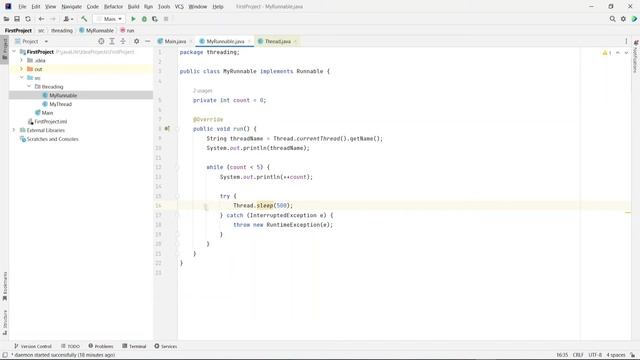The image size is (640, 360).
Task: Click the Reload from disk sync icon
Action: point(28,19)
